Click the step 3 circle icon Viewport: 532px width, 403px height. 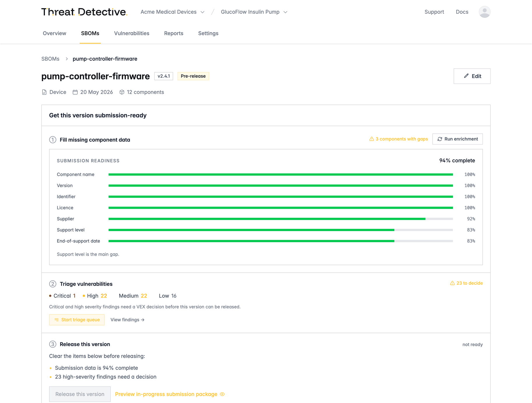(52, 344)
